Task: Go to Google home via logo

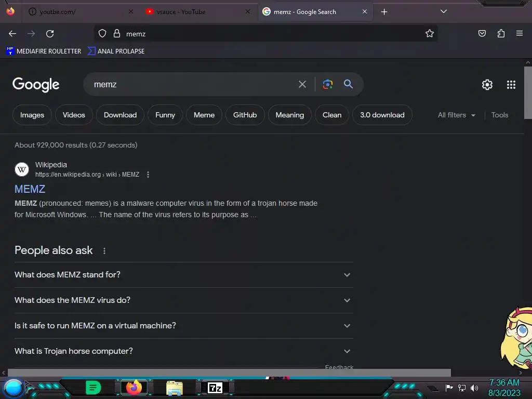Action: coord(36,85)
